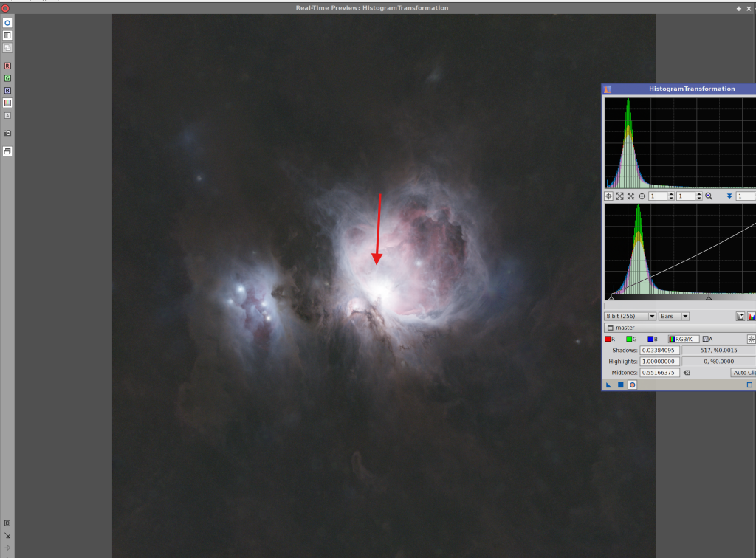This screenshot has width=756, height=558.
Task: Click the camera snapshot icon in left toolbar
Action: click(7, 133)
